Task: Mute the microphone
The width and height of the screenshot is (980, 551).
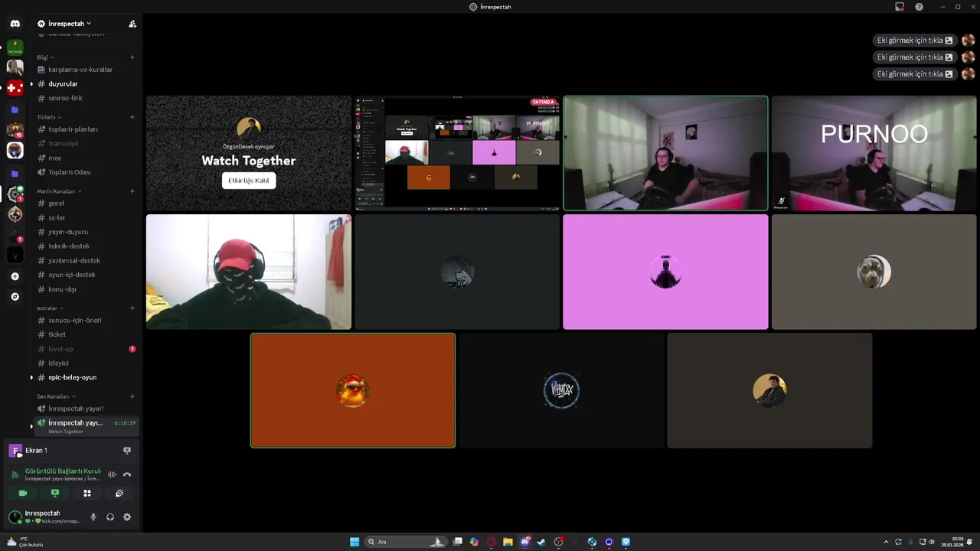Action: [93, 517]
